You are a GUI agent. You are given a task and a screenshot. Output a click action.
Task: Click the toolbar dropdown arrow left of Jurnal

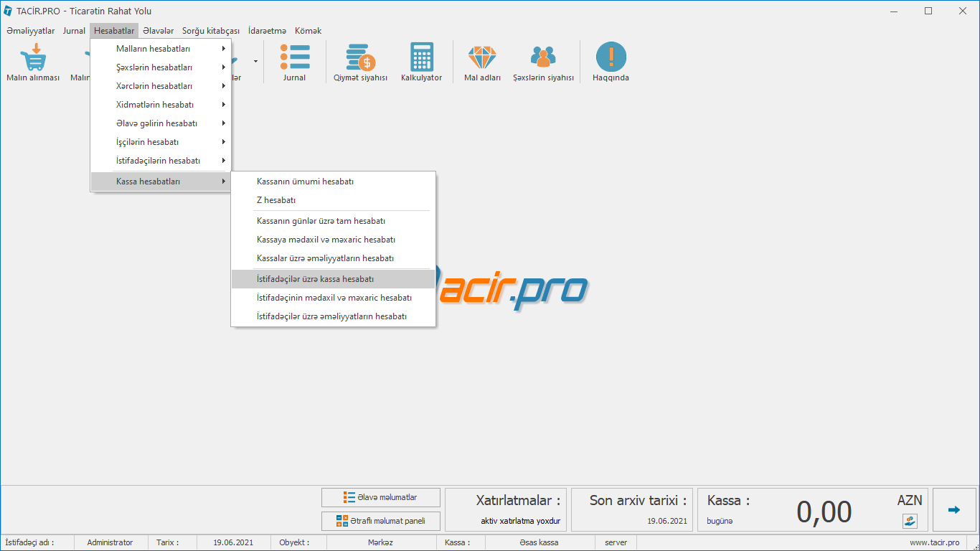pyautogui.click(x=255, y=62)
